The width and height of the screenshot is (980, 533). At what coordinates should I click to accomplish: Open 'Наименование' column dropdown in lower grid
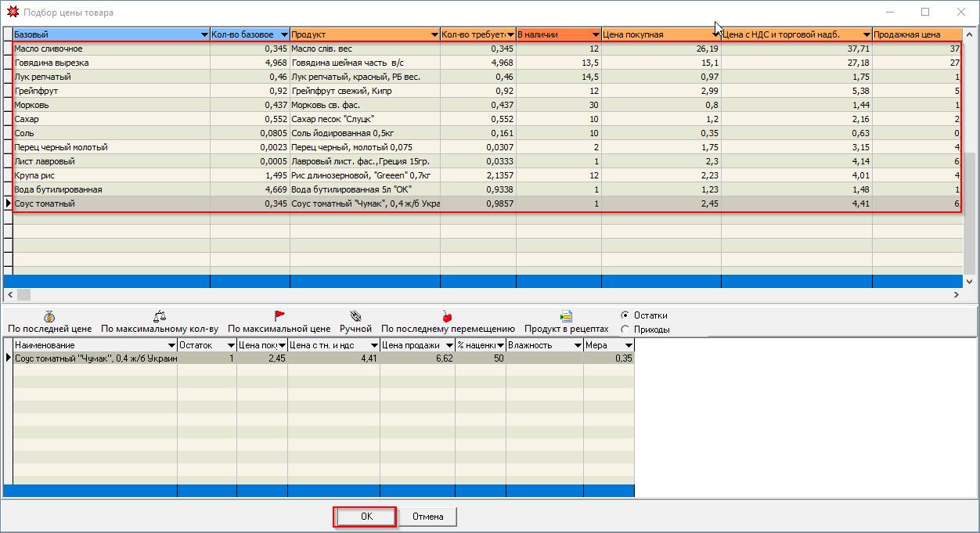point(172,345)
